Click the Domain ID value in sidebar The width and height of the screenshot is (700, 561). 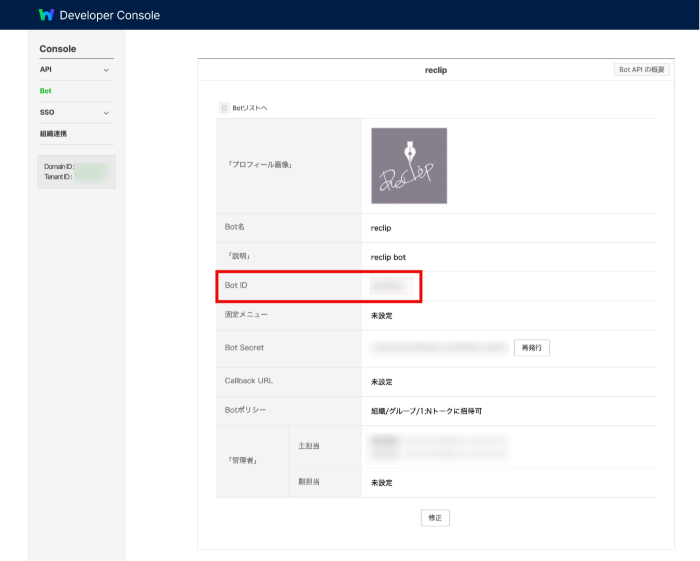click(x=92, y=166)
